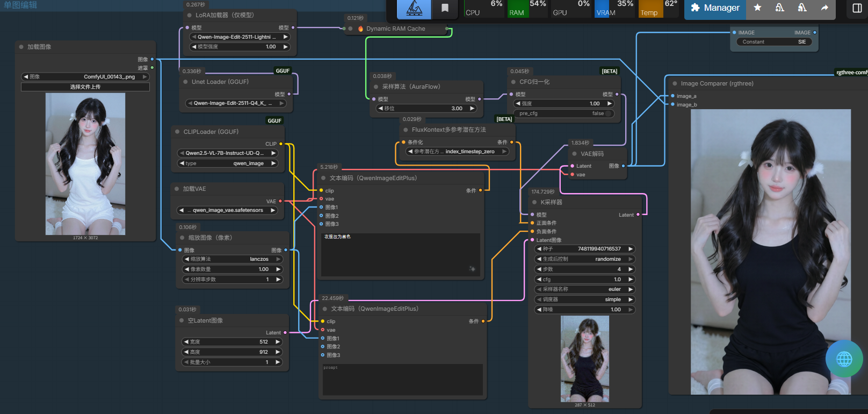
Task: Open the 生成后控制 randomize selector
Action: [x=585, y=259]
